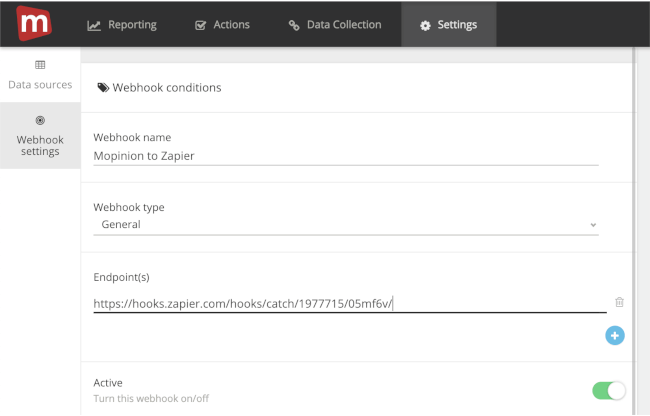Click the Webhook settings target icon
This screenshot has width=650, height=416.
40,120
